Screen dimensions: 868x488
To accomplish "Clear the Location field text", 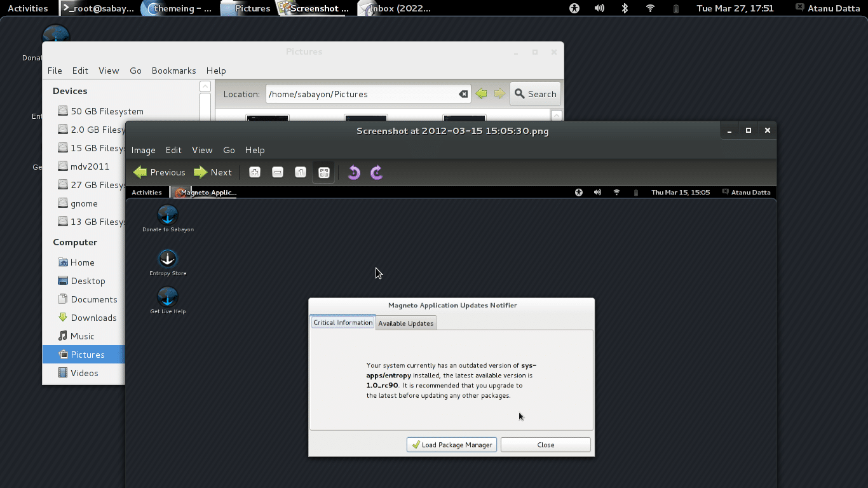I will coord(463,94).
